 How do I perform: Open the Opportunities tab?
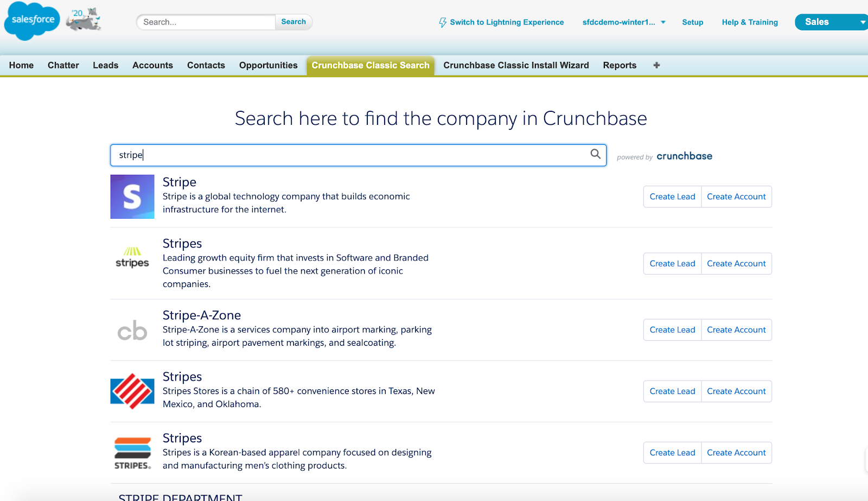coord(269,65)
